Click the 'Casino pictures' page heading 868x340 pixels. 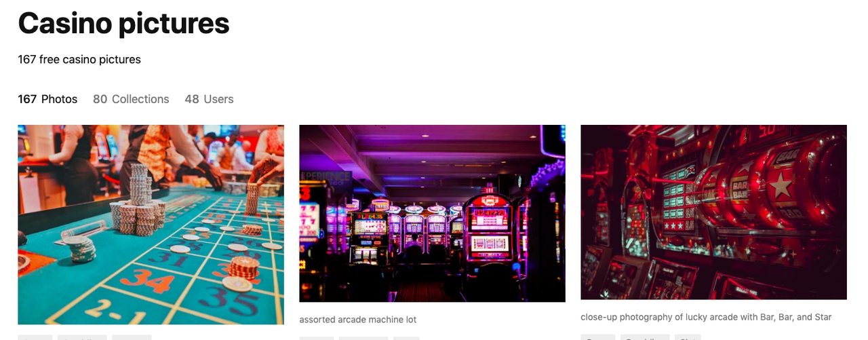(x=123, y=23)
